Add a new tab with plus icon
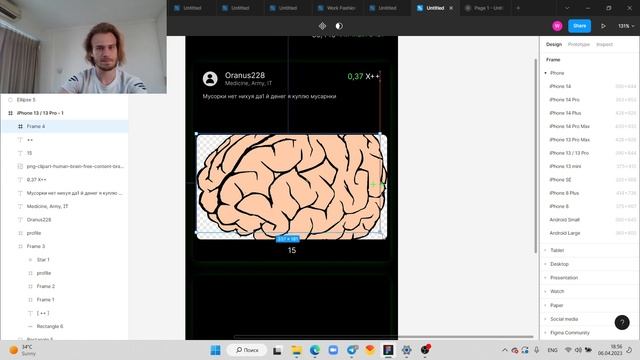 click(518, 8)
